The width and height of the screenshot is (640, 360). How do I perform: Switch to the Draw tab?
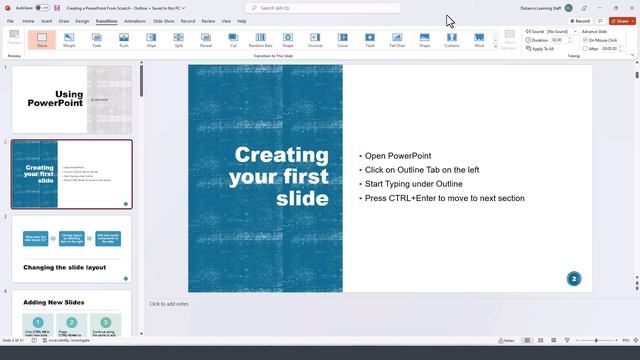64,21
